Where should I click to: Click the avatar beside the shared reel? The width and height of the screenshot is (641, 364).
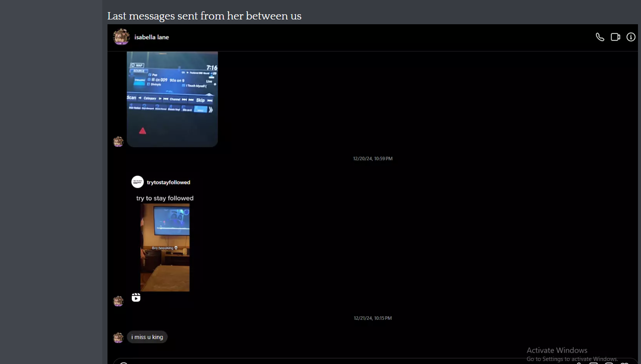pos(118,301)
